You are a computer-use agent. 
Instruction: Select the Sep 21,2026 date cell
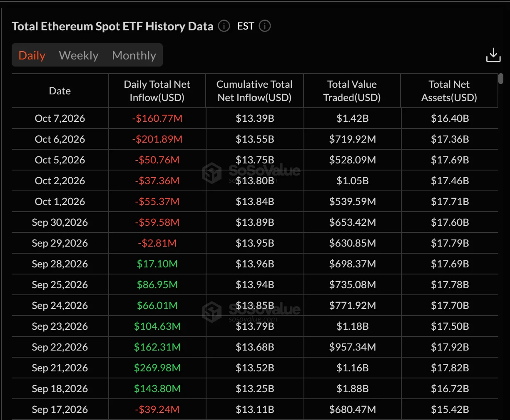[60, 368]
